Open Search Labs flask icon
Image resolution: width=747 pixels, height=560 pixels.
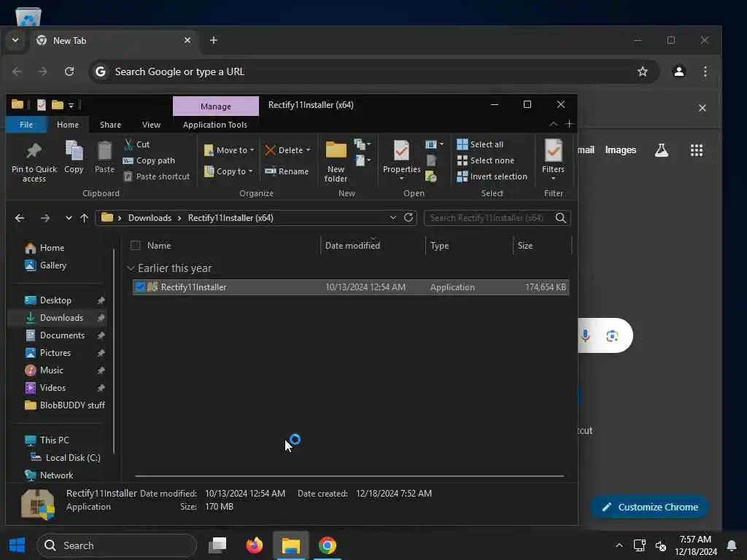[661, 150]
